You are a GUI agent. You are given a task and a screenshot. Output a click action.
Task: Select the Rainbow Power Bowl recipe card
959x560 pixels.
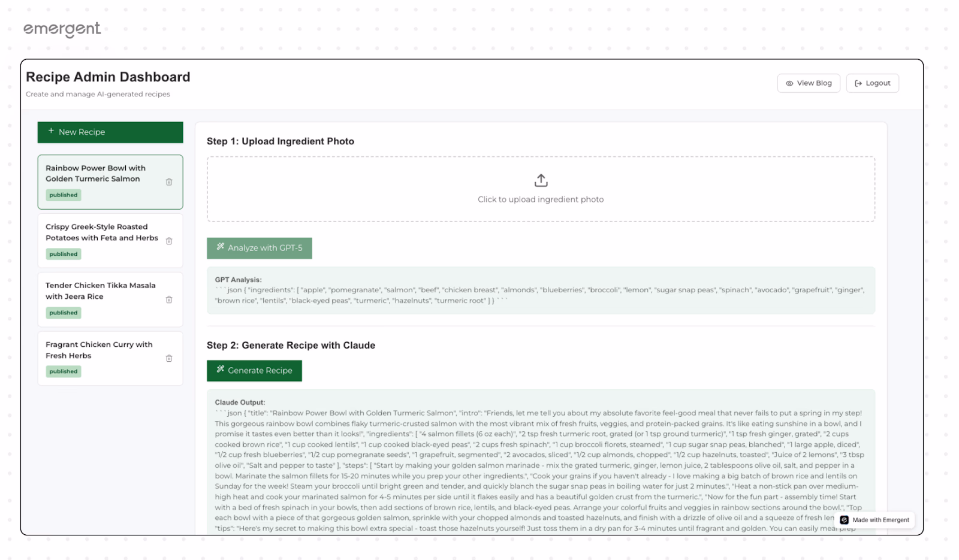110,182
